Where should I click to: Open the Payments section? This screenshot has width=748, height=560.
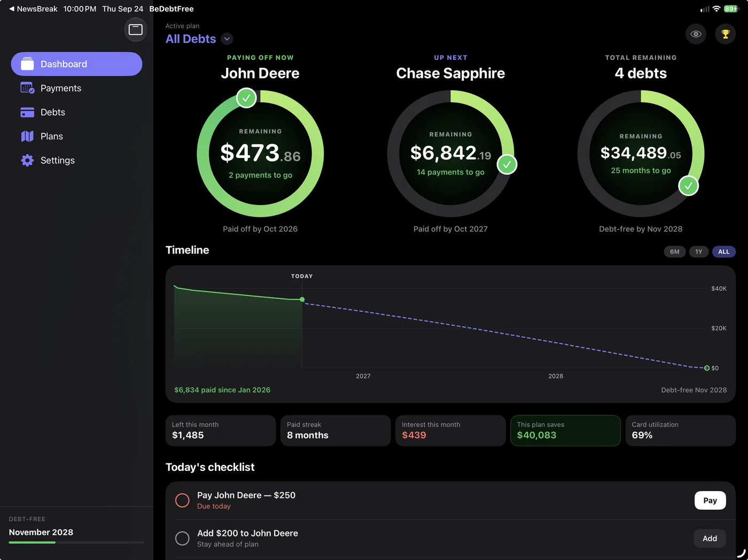[x=76, y=88]
